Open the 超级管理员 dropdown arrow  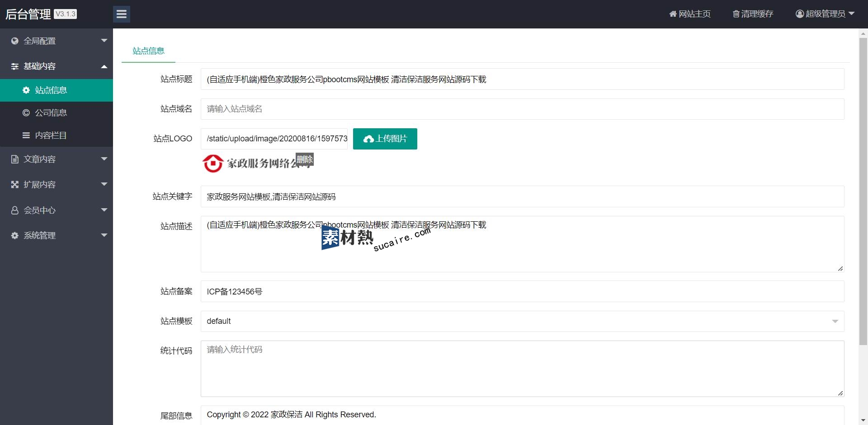(852, 14)
